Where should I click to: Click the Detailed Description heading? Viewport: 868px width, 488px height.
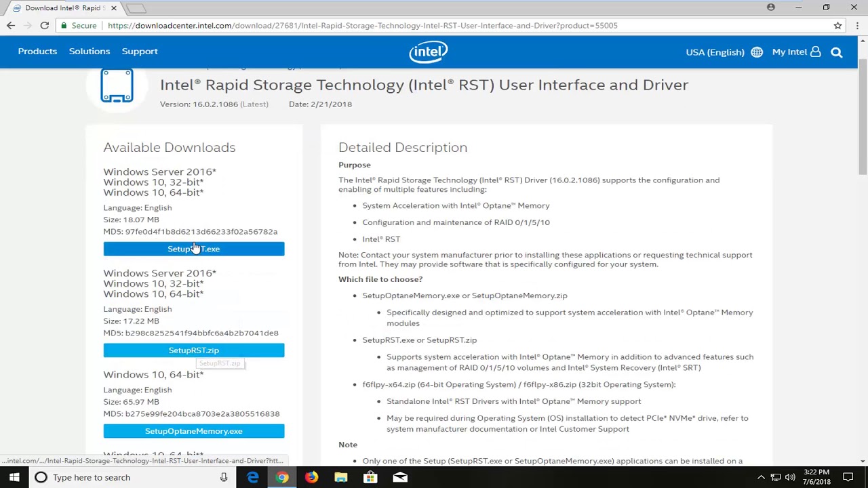tap(403, 147)
